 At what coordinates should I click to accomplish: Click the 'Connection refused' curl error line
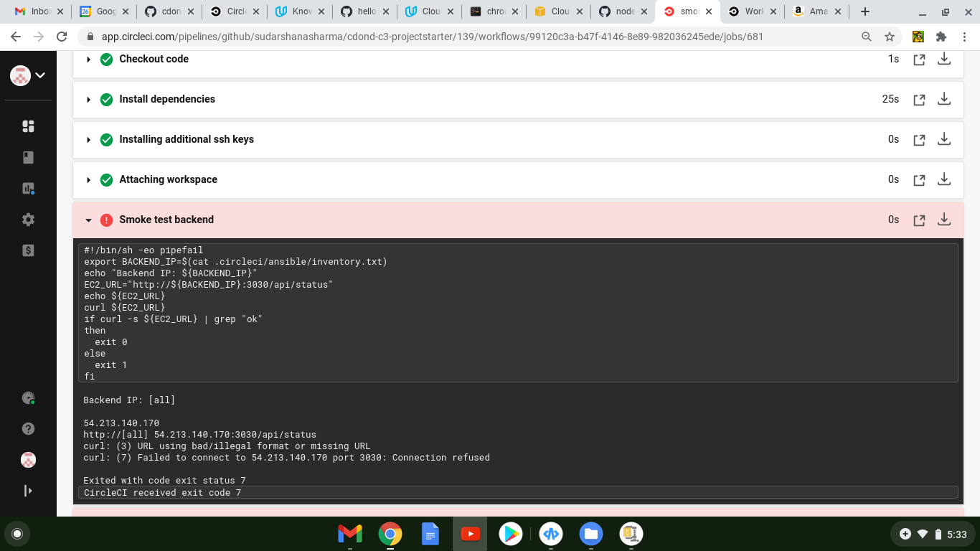click(287, 458)
